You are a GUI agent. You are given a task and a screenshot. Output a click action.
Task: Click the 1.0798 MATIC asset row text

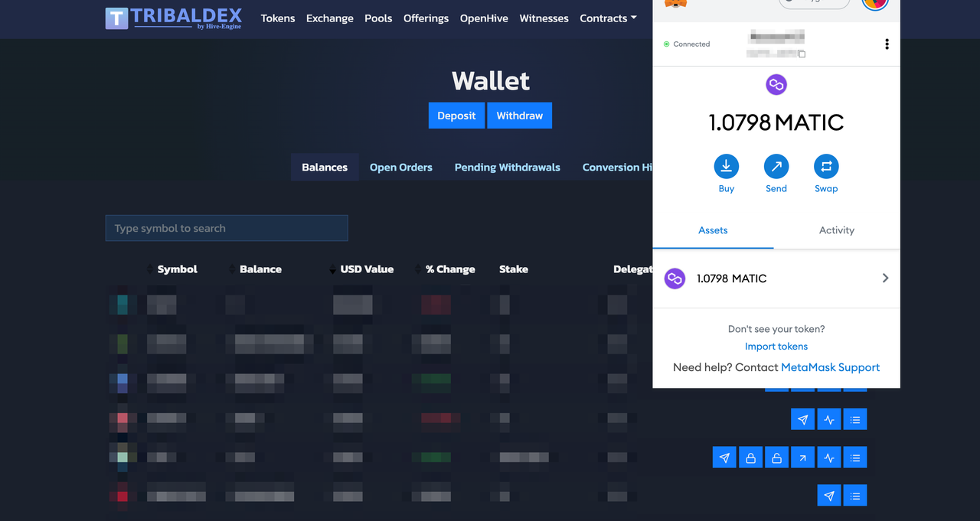tap(732, 278)
